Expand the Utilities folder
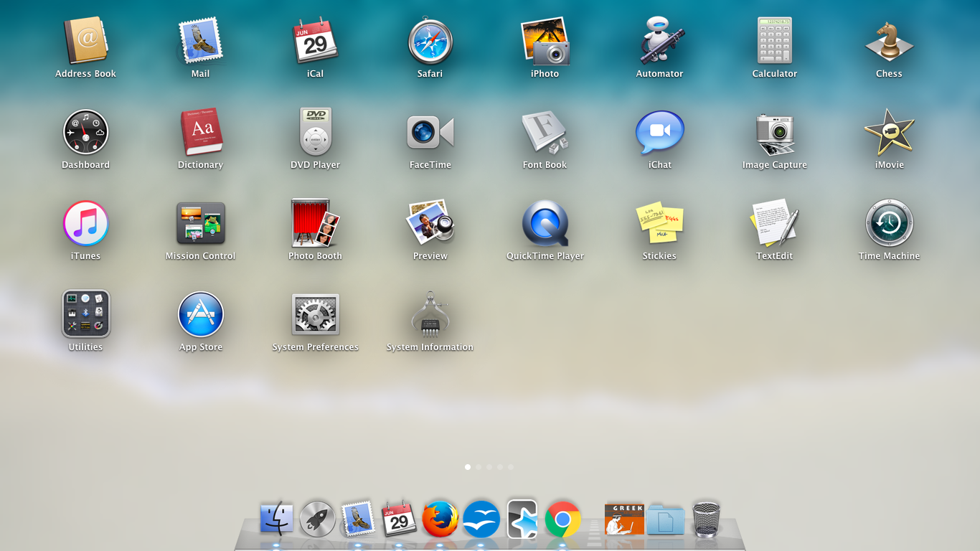 click(x=85, y=314)
